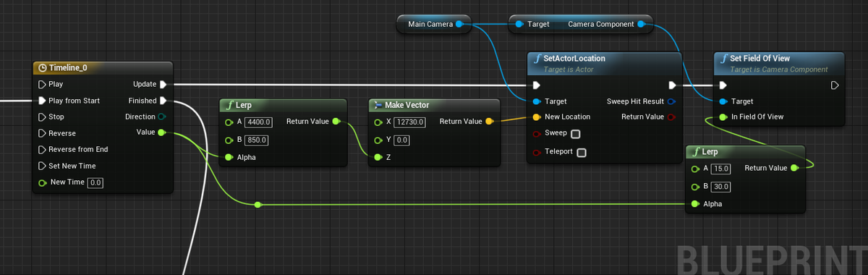Click SetActorLocation Target pin

[x=536, y=101]
